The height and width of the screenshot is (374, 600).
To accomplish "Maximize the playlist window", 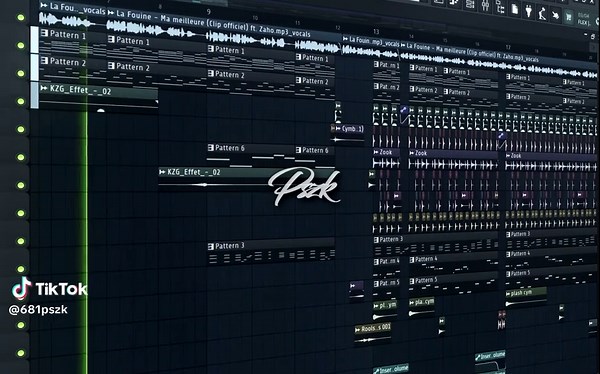I will point(593,36).
